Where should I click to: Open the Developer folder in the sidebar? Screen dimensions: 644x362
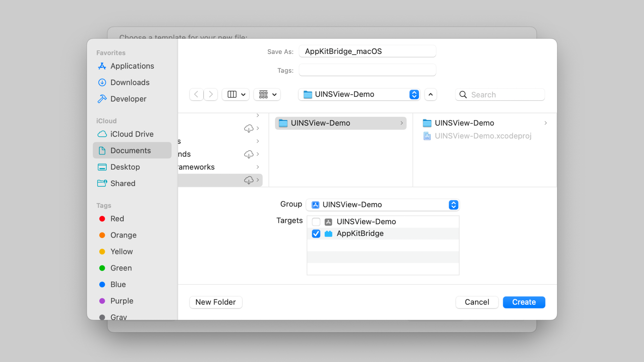pos(128,99)
